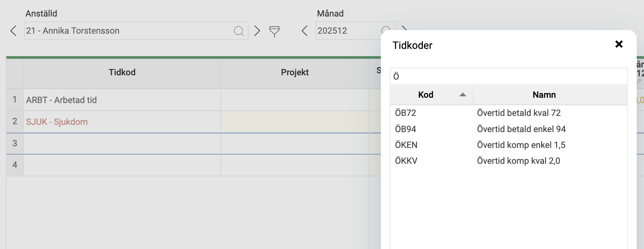Close the Tidkoder popup
Image resolution: width=644 pixels, height=249 pixels.
[619, 44]
